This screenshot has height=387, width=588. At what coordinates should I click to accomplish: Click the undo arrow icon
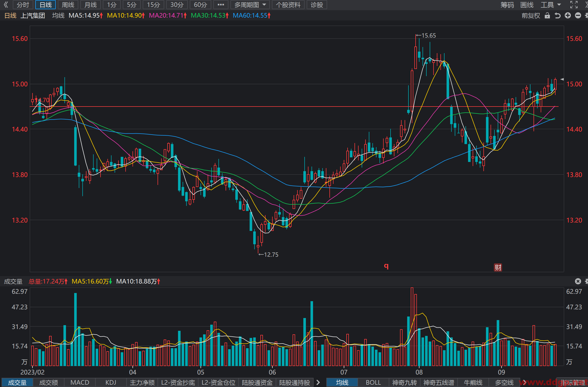(x=558, y=16)
